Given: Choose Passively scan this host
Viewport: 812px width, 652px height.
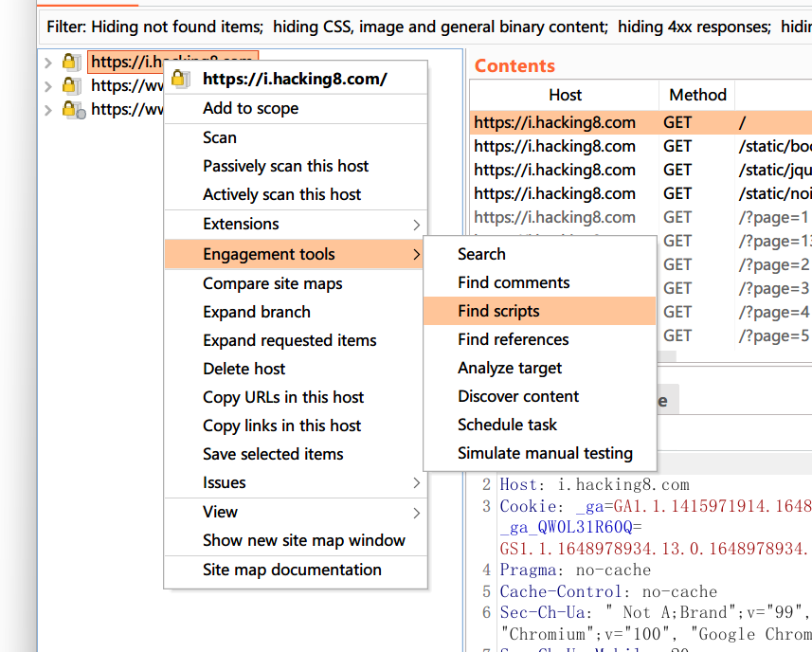Looking at the screenshot, I should (296, 166).
